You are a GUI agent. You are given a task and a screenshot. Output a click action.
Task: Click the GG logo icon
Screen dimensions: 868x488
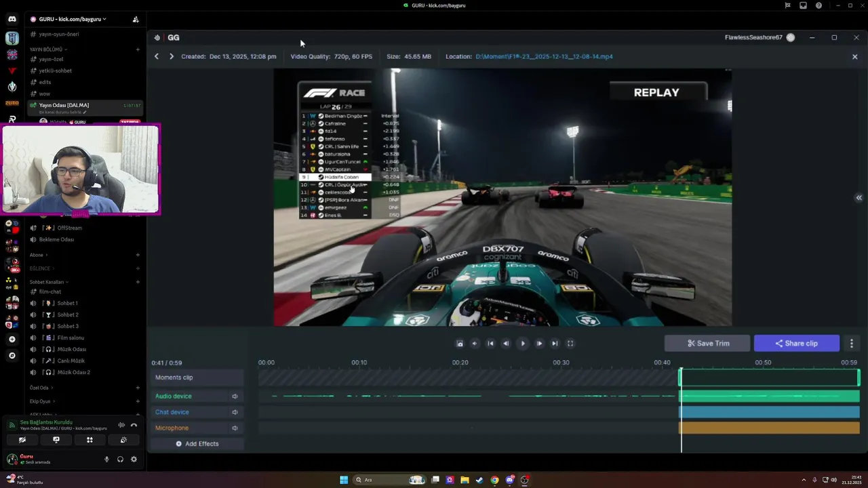point(157,37)
